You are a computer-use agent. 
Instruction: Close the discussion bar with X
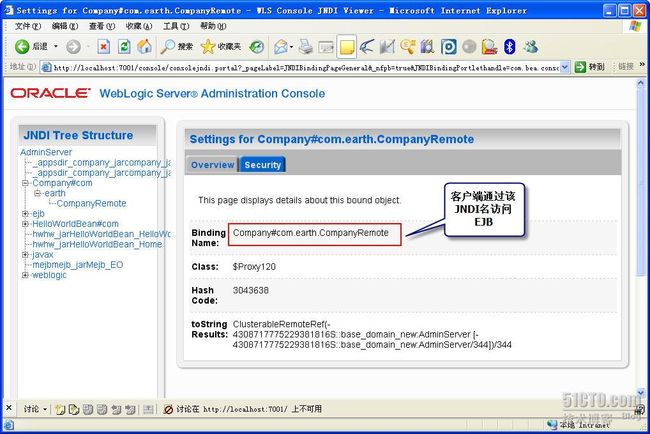9,408
